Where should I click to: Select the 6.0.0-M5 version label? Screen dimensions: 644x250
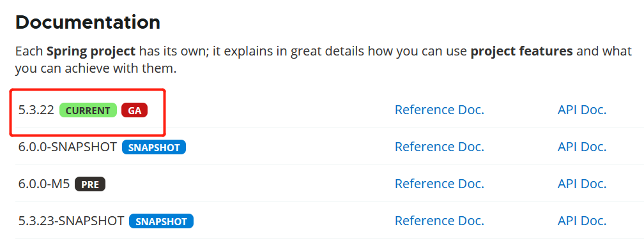pyautogui.click(x=44, y=184)
